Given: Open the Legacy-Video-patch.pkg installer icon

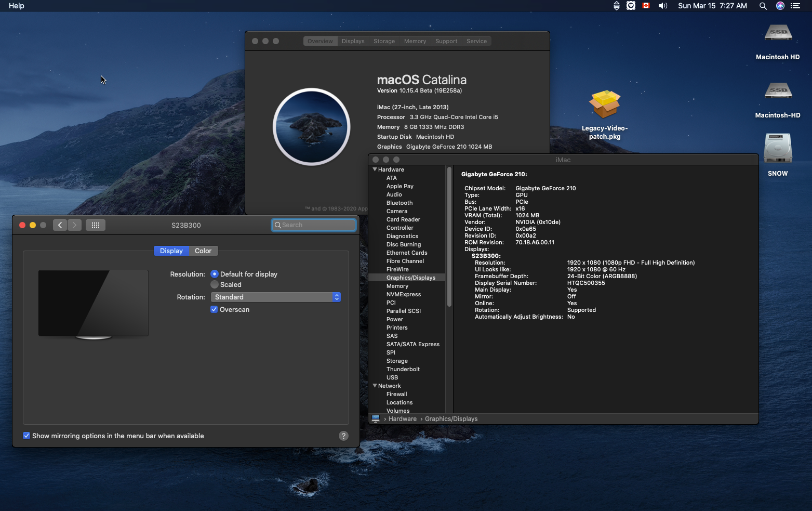Looking at the screenshot, I should pos(605,104).
